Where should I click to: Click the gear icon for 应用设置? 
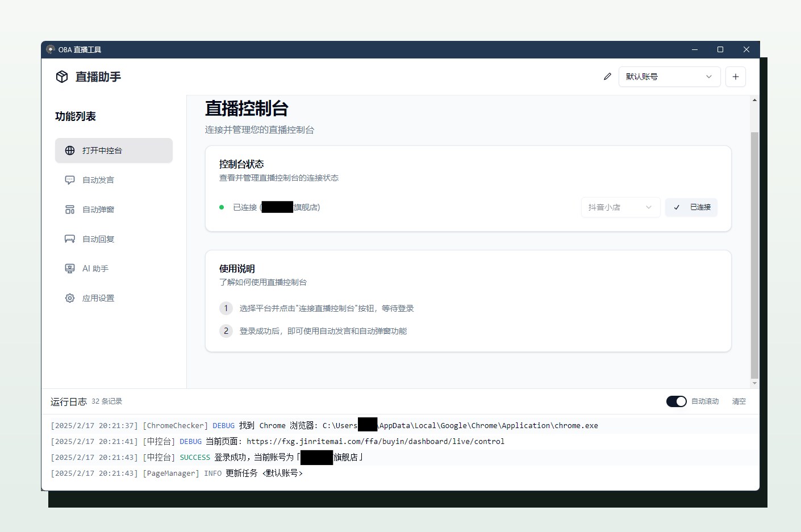(70, 298)
